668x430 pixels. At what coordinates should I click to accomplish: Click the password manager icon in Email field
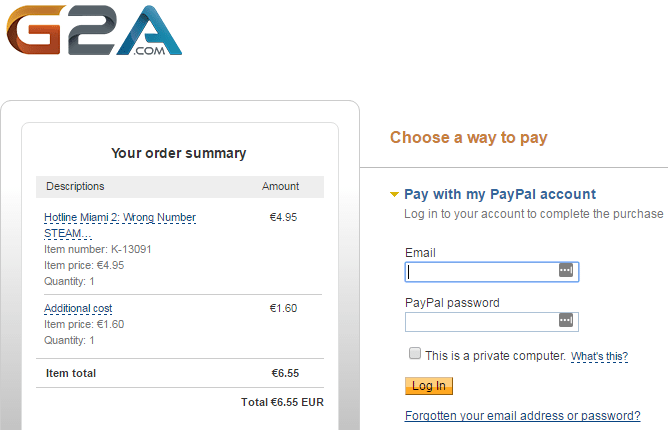[566, 270]
